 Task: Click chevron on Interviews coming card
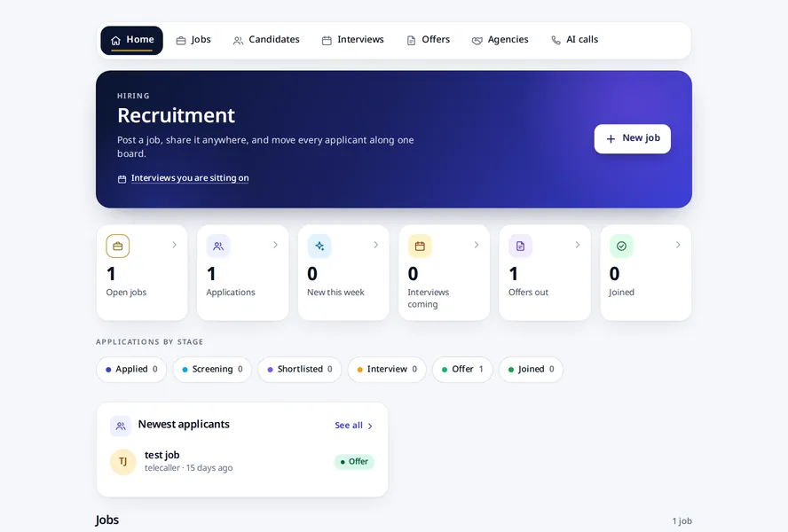477,245
